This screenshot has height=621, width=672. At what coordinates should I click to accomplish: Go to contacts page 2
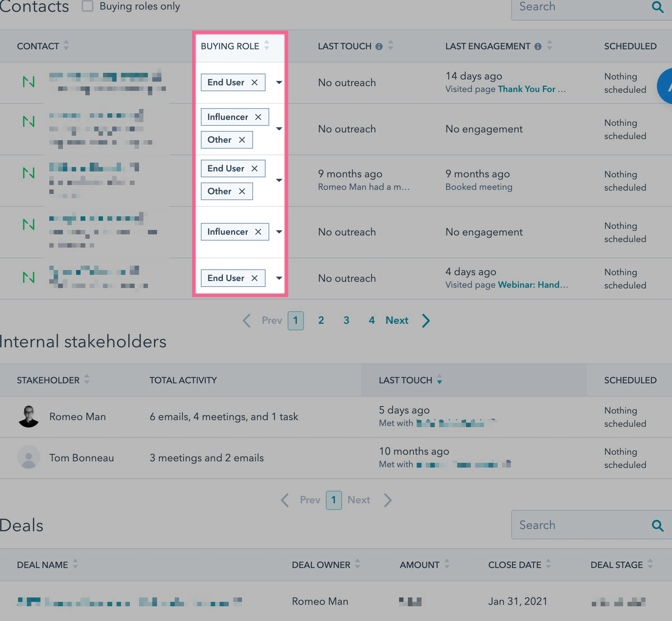[x=321, y=320]
